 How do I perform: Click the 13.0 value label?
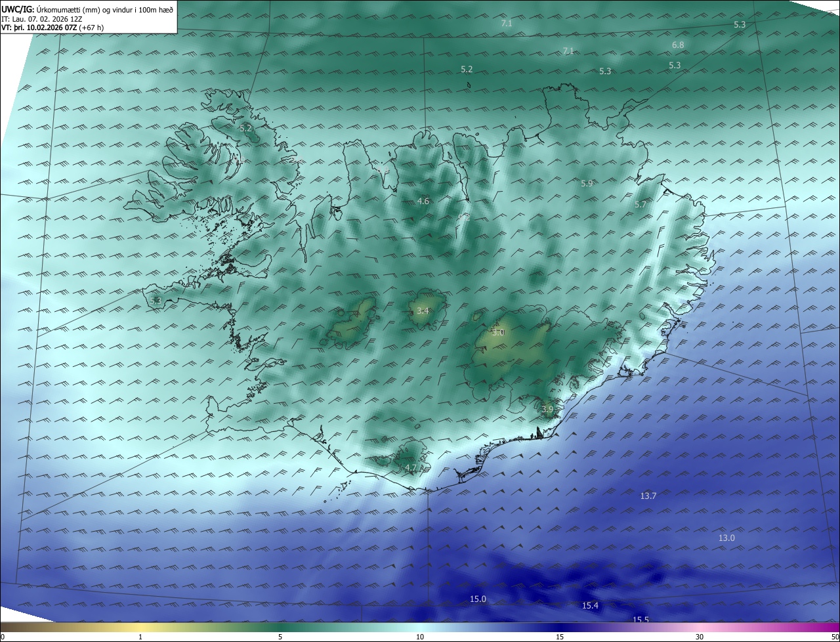click(x=726, y=538)
